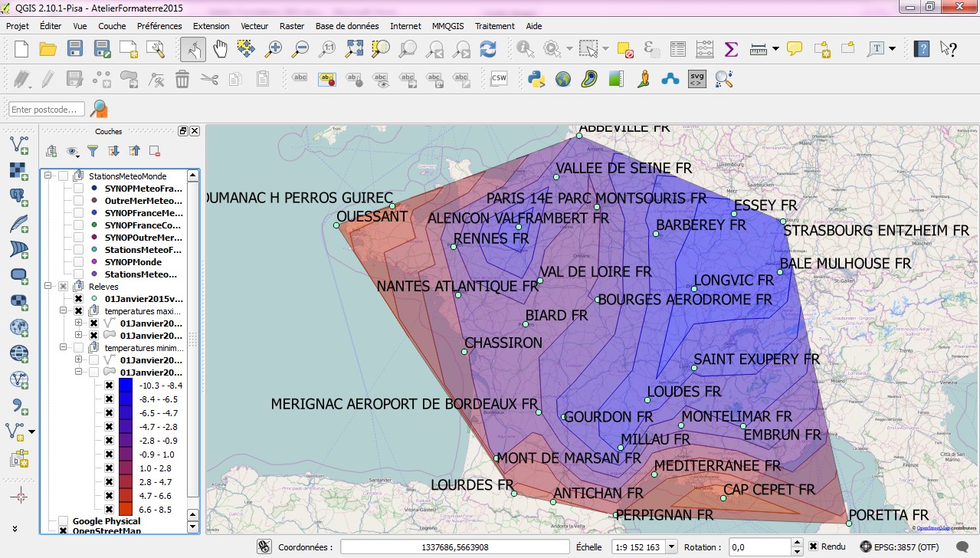The image size is (980, 558).
Task: Open the Traitement menu
Action: pyautogui.click(x=494, y=26)
